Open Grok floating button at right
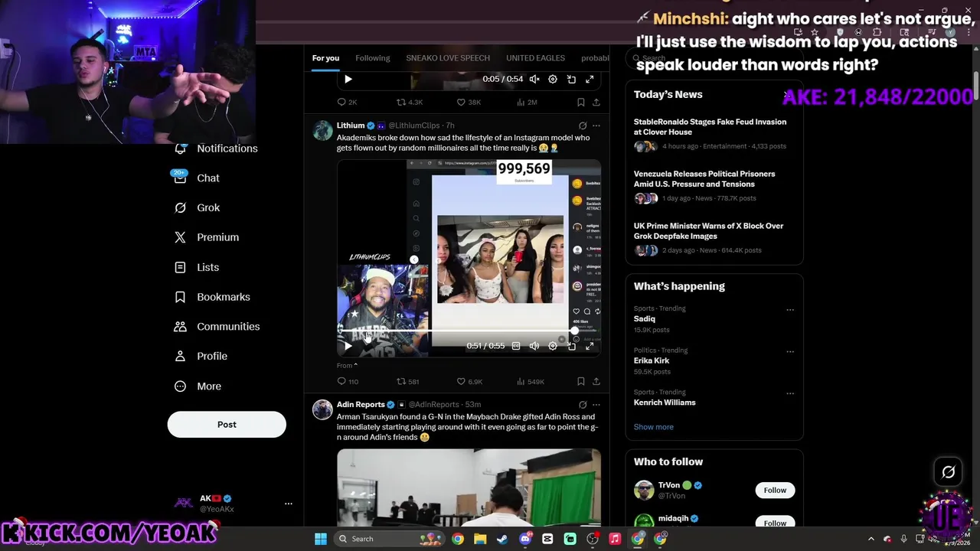Image resolution: width=980 pixels, height=551 pixels. tap(949, 472)
